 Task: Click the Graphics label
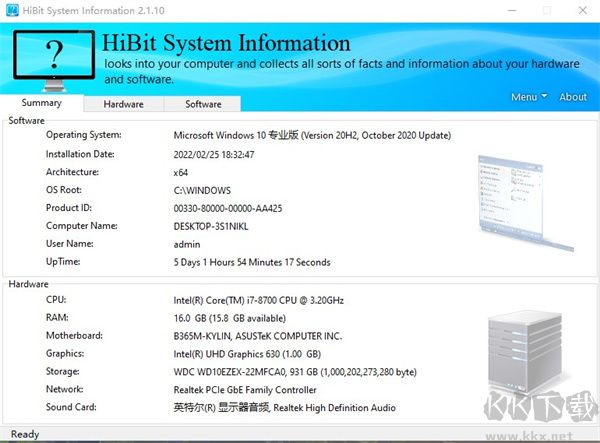pyautogui.click(x=65, y=353)
